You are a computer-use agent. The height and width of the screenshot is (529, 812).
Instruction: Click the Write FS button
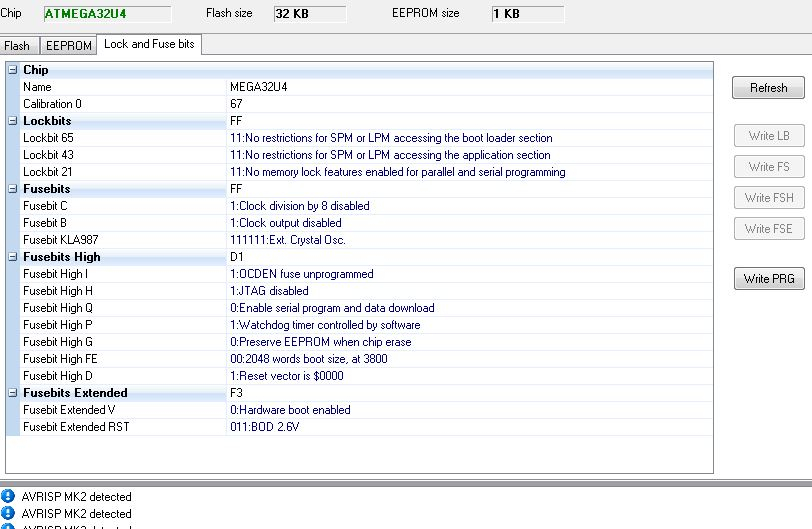(769, 167)
